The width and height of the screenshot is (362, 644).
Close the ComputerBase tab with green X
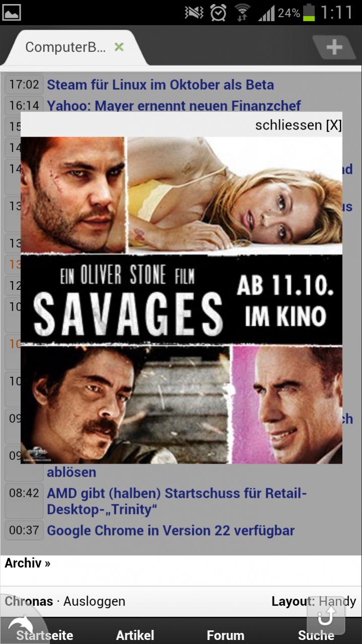pyautogui.click(x=119, y=47)
